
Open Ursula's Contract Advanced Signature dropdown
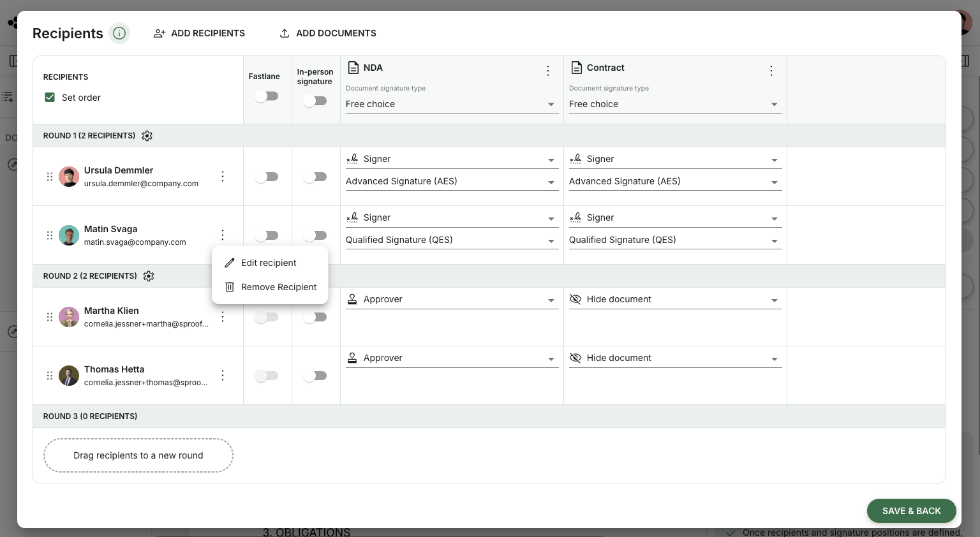click(x=675, y=182)
